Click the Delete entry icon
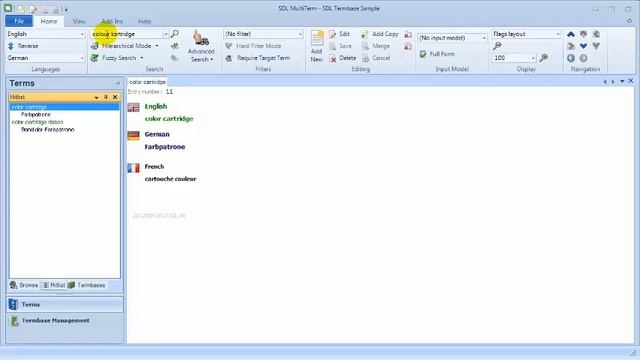This screenshot has height=360, width=640. tap(333, 58)
